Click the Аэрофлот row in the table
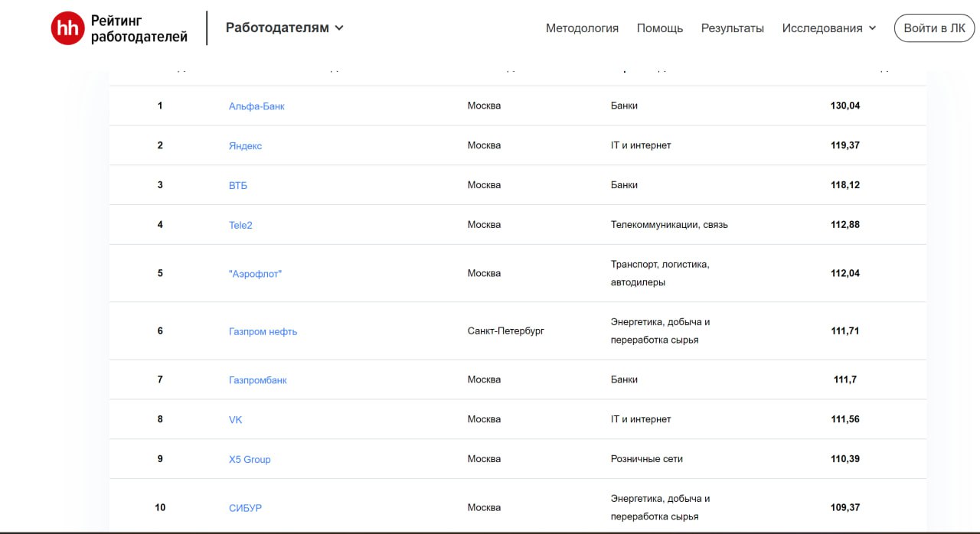Viewport: 980px width, 534px height. coord(255,273)
